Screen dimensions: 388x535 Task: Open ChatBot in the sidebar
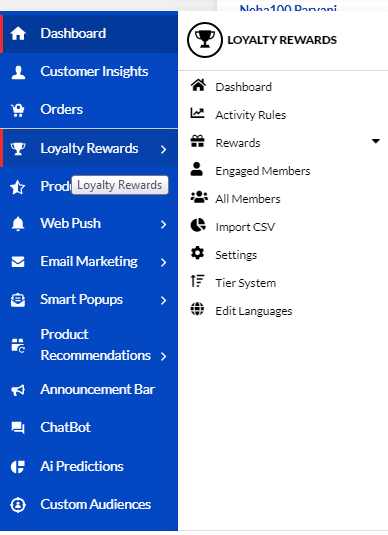point(89,428)
